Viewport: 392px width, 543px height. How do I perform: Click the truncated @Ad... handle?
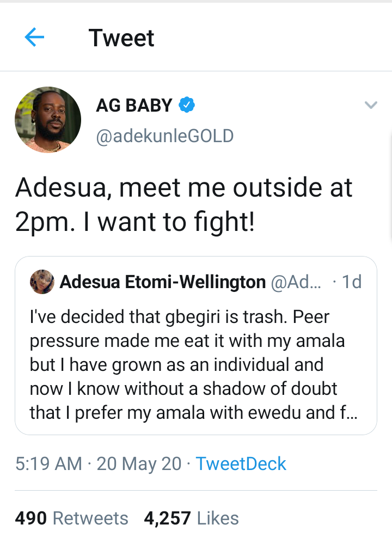(296, 282)
